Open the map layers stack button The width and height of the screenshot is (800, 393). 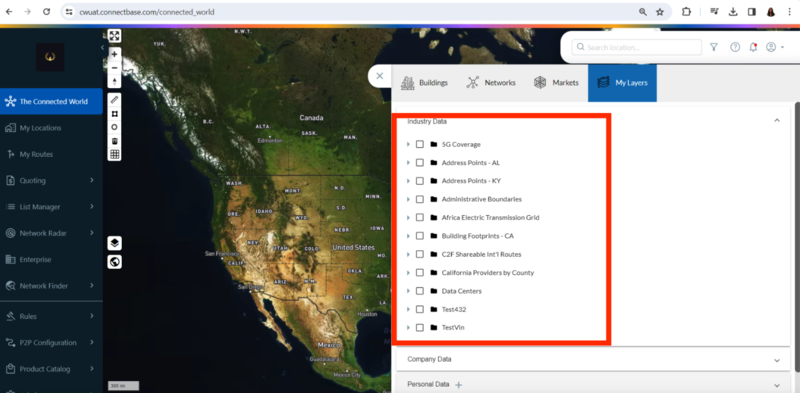[x=115, y=243]
